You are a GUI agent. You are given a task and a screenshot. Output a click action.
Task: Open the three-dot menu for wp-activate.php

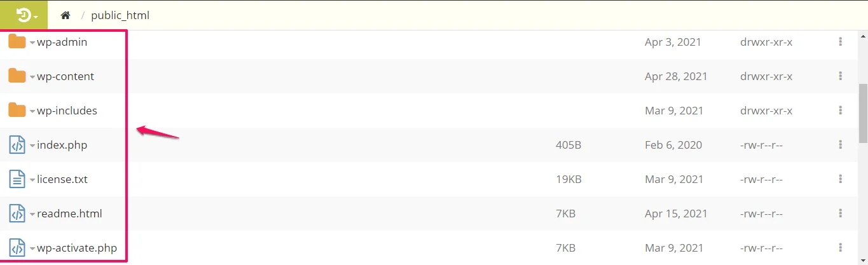[x=840, y=248]
